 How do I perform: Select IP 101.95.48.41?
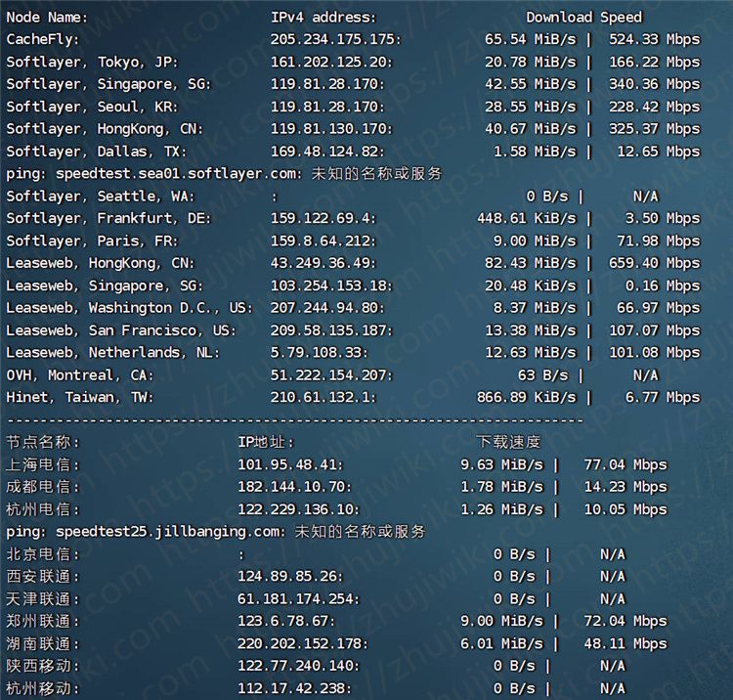click(290, 464)
